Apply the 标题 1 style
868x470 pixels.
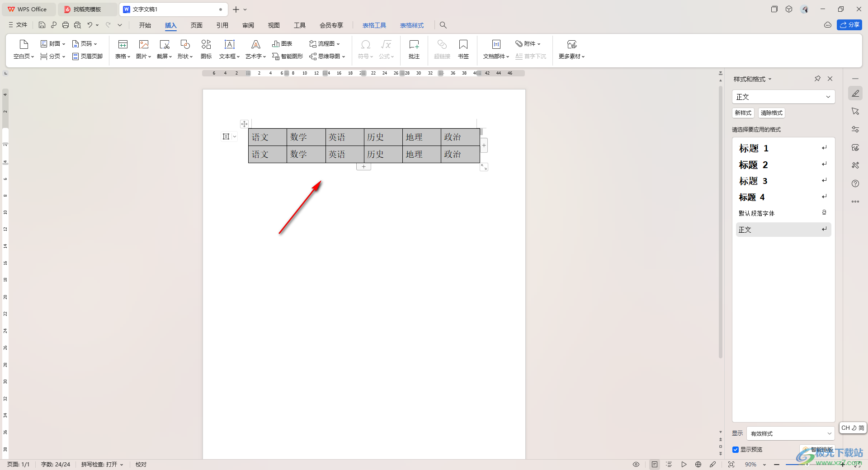point(783,148)
